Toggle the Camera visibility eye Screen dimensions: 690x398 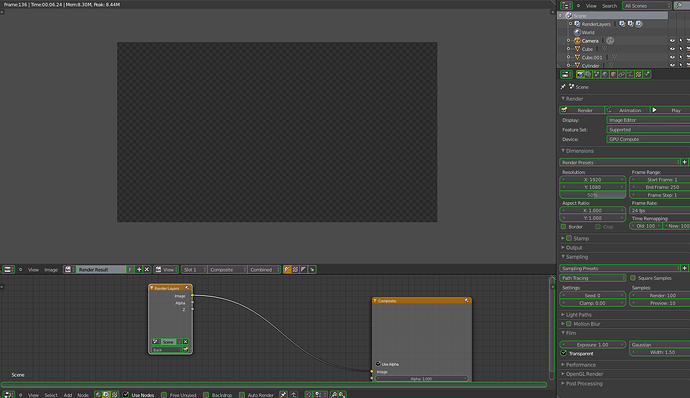[x=672, y=41]
